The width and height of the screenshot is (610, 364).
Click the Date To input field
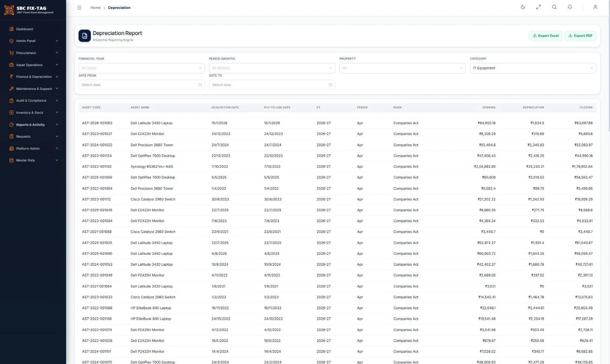click(x=272, y=85)
